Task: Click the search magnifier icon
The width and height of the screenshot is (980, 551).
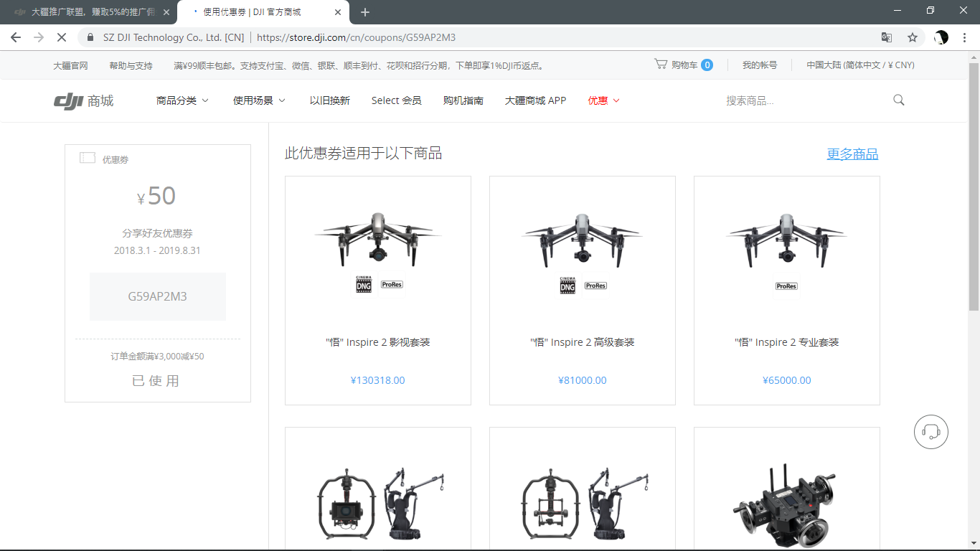Action: (x=899, y=100)
